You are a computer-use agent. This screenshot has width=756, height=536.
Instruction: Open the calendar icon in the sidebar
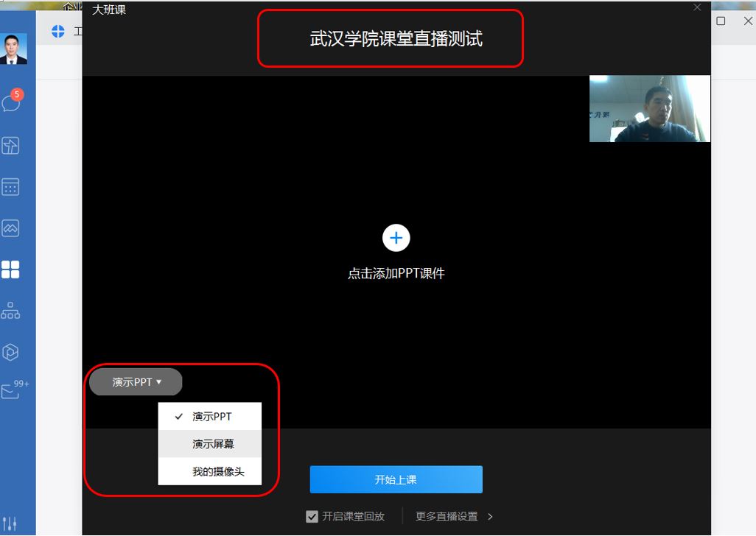[x=10, y=187]
